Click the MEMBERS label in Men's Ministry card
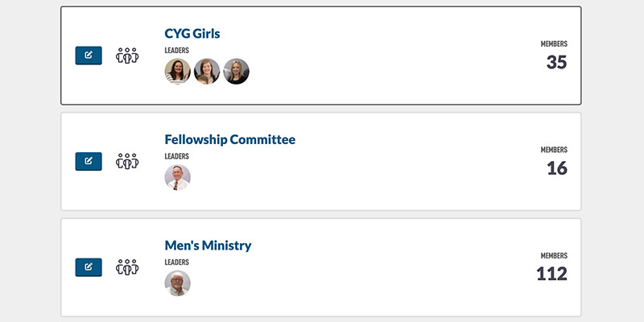Image resolution: width=644 pixels, height=322 pixels. (x=554, y=256)
